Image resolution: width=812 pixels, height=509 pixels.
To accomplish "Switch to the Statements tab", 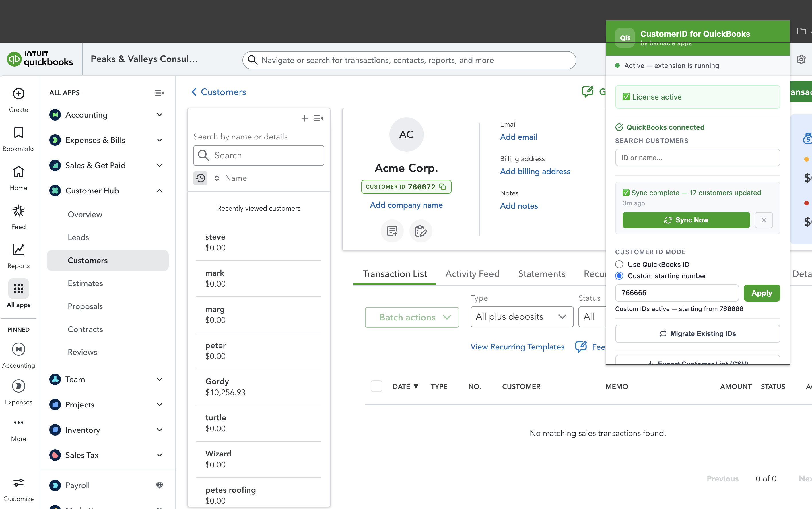I will (541, 274).
